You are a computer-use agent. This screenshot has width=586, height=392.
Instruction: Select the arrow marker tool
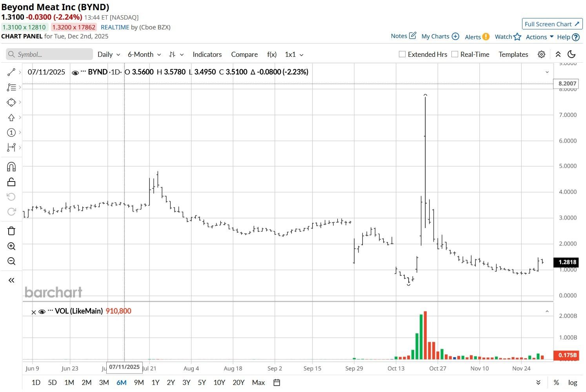click(x=11, y=118)
